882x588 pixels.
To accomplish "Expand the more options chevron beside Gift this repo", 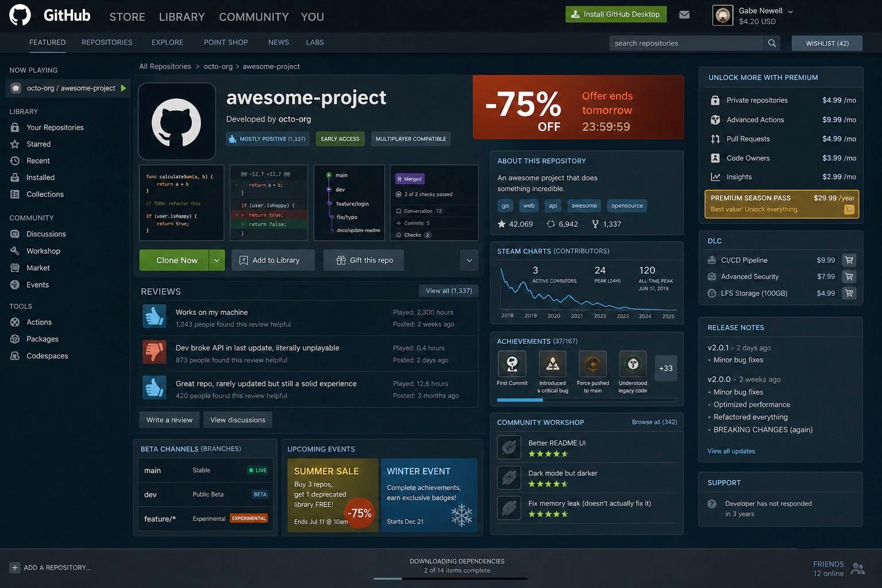I will 469,260.
